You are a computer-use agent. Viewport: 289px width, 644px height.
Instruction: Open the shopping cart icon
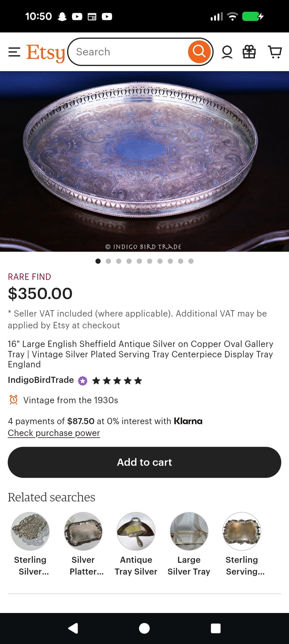pyautogui.click(x=275, y=52)
